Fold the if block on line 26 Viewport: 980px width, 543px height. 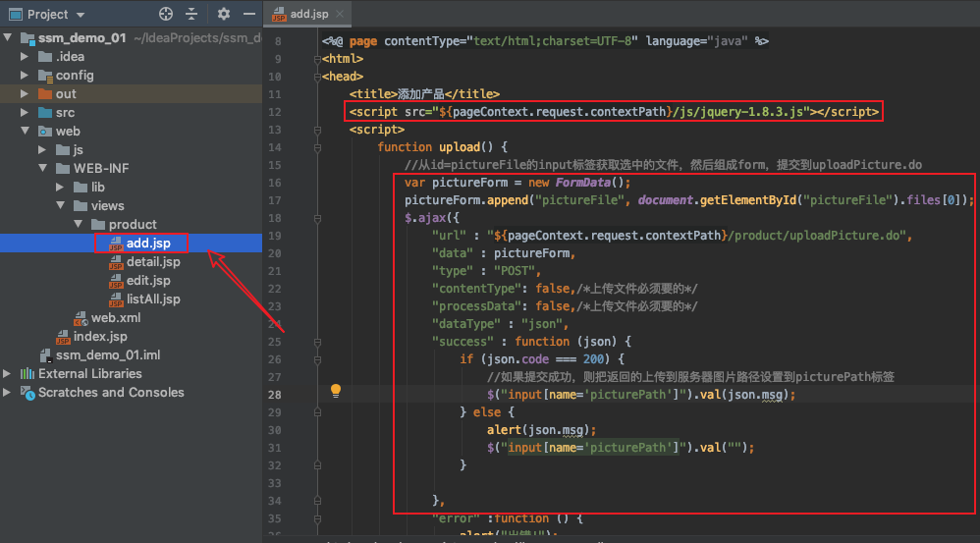pyautogui.click(x=317, y=360)
